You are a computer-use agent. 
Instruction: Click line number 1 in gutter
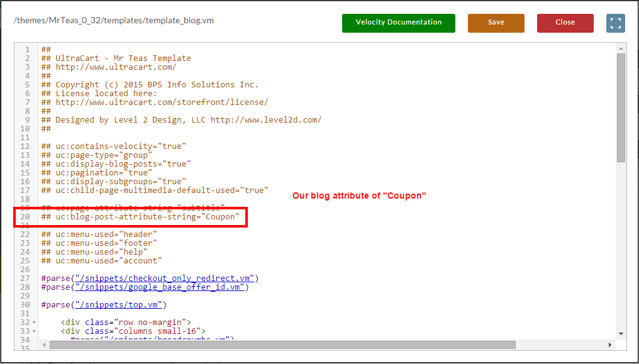coord(27,50)
